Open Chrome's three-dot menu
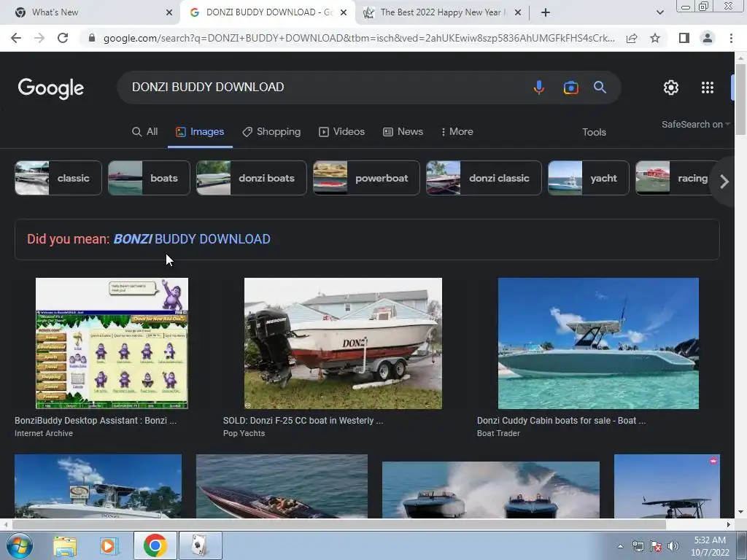 point(731,38)
